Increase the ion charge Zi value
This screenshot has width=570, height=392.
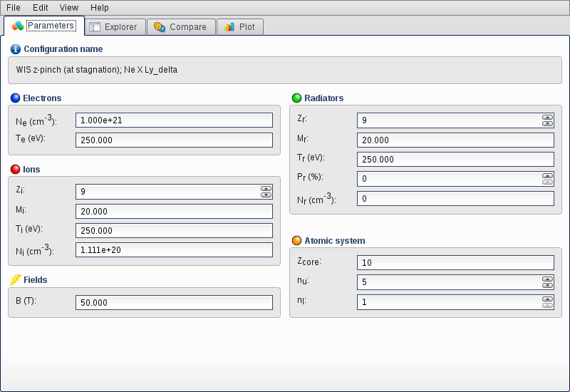pyautogui.click(x=266, y=188)
